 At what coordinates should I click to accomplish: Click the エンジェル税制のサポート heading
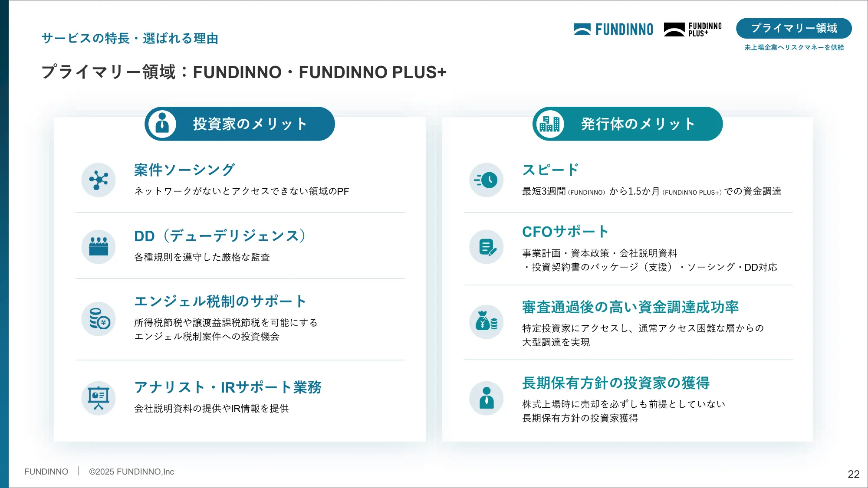220,301
